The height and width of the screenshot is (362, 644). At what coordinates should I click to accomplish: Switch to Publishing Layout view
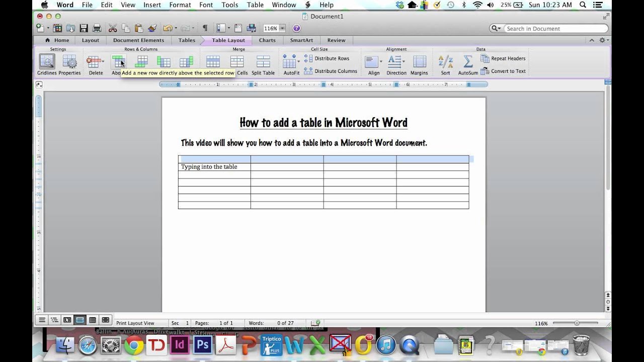click(67, 320)
